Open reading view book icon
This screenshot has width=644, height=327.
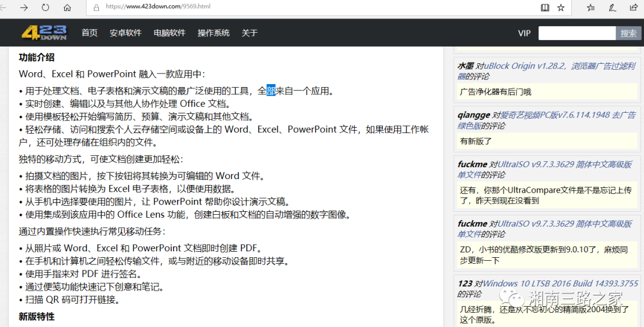click(545, 7)
